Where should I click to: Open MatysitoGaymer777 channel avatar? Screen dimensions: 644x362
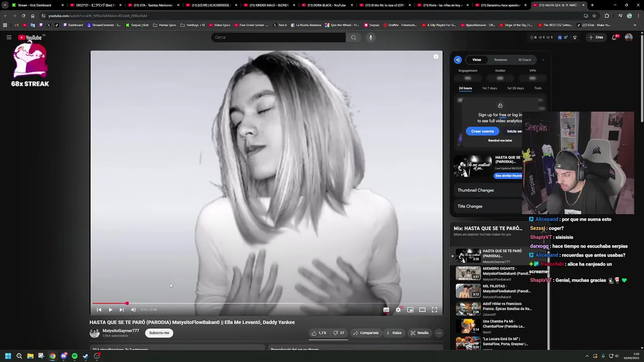click(95, 333)
